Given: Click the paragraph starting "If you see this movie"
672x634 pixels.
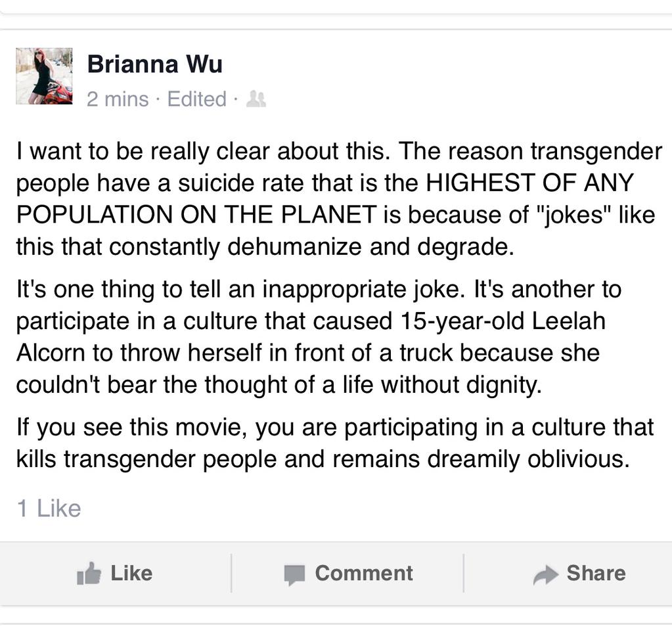Looking at the screenshot, I should pyautogui.click(x=335, y=443).
